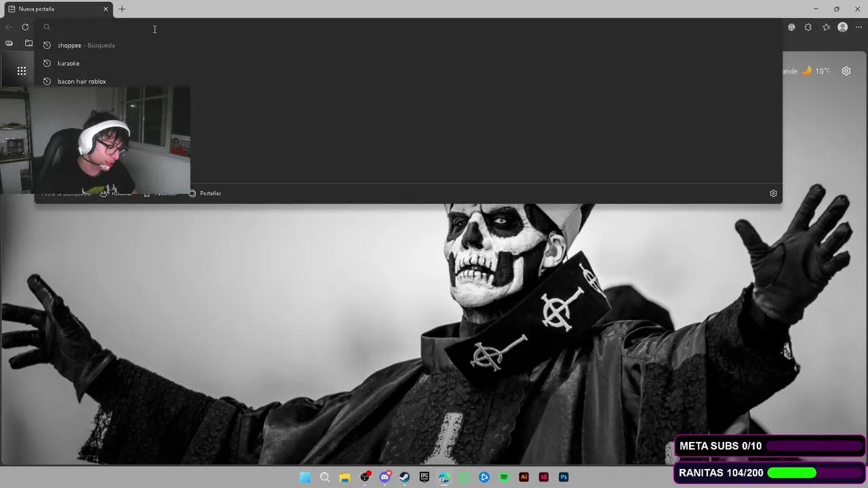The height and width of the screenshot is (488, 868).
Task: Click the first favorites bar icon
Action: 9,43
